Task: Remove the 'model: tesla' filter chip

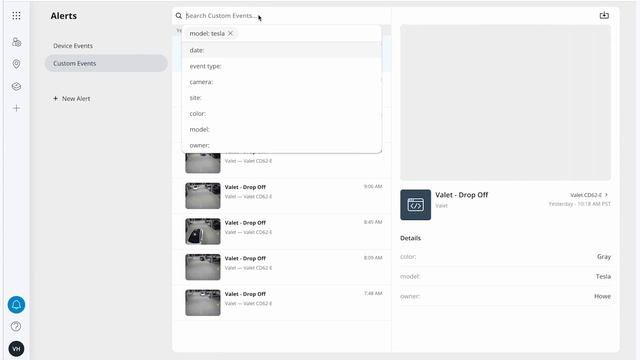Action: [x=230, y=33]
